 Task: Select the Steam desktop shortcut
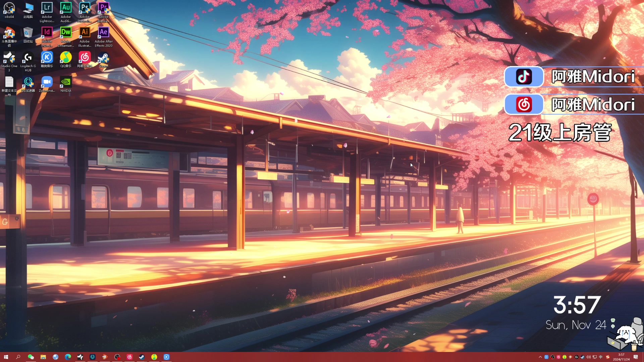click(x=104, y=60)
